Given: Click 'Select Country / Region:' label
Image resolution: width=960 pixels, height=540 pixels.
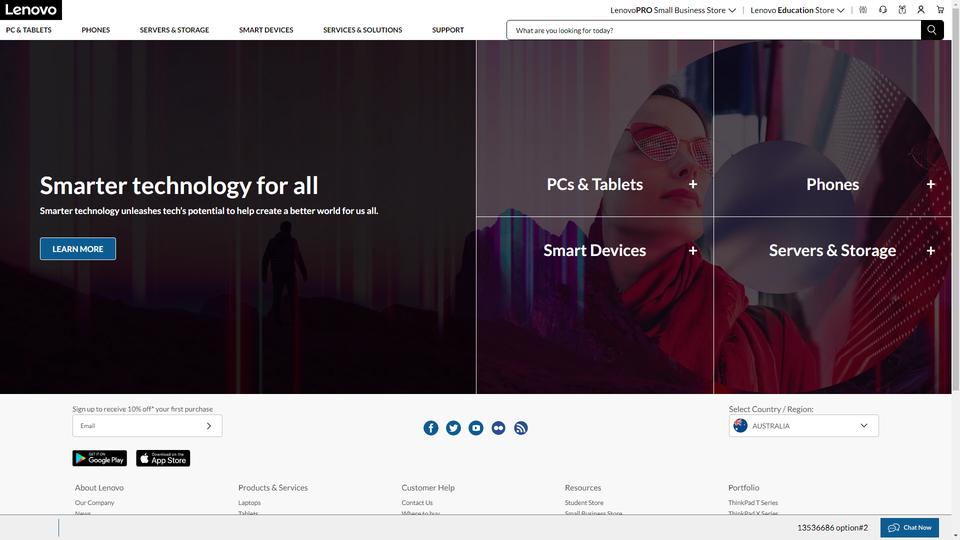Looking at the screenshot, I should 771,409.
